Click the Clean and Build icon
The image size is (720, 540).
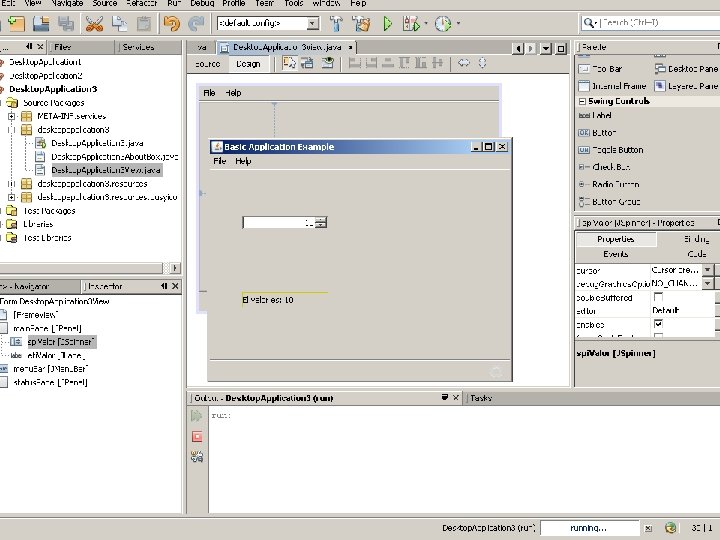361,23
